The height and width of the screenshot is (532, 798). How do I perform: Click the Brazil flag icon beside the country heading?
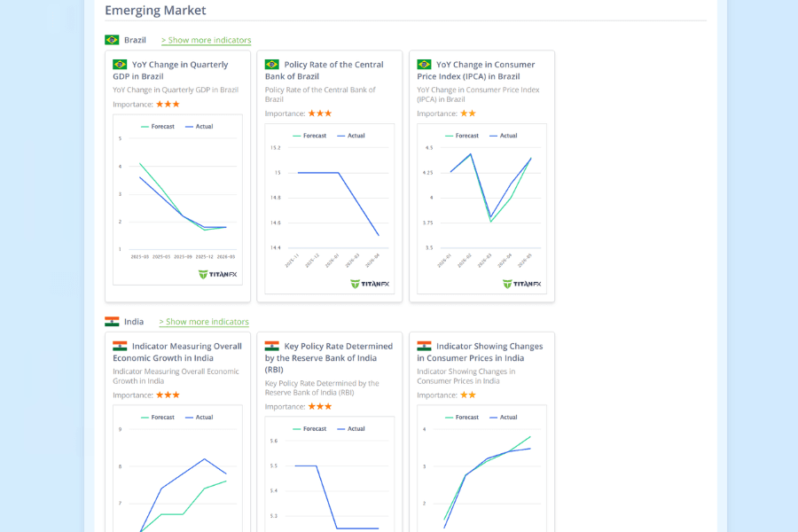112,40
